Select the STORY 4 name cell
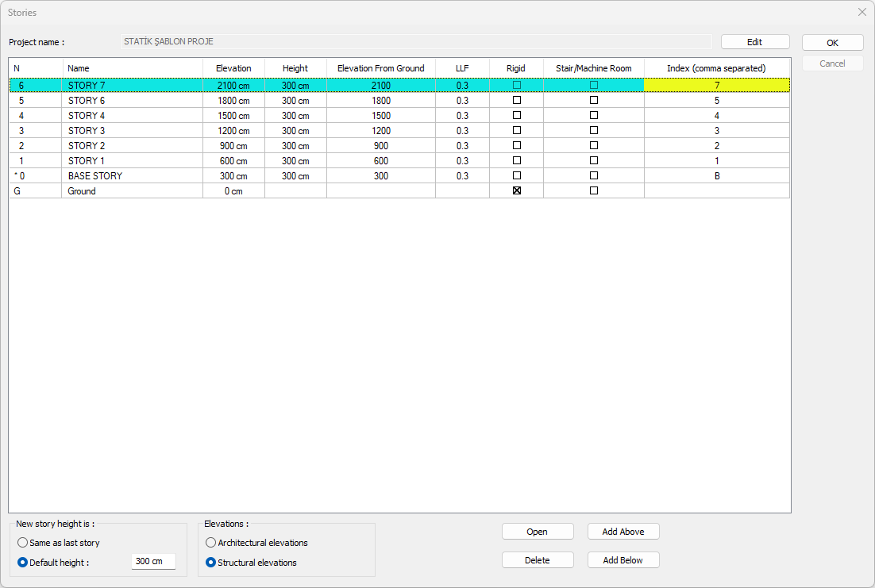 (x=132, y=116)
